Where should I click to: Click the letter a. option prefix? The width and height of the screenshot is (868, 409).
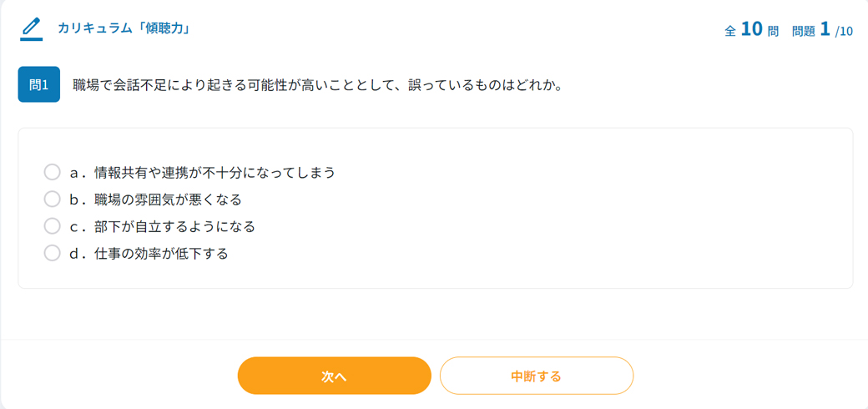pyautogui.click(x=78, y=172)
